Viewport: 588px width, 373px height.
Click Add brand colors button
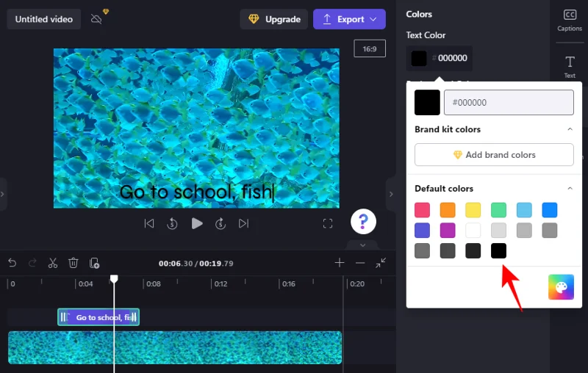click(x=494, y=155)
